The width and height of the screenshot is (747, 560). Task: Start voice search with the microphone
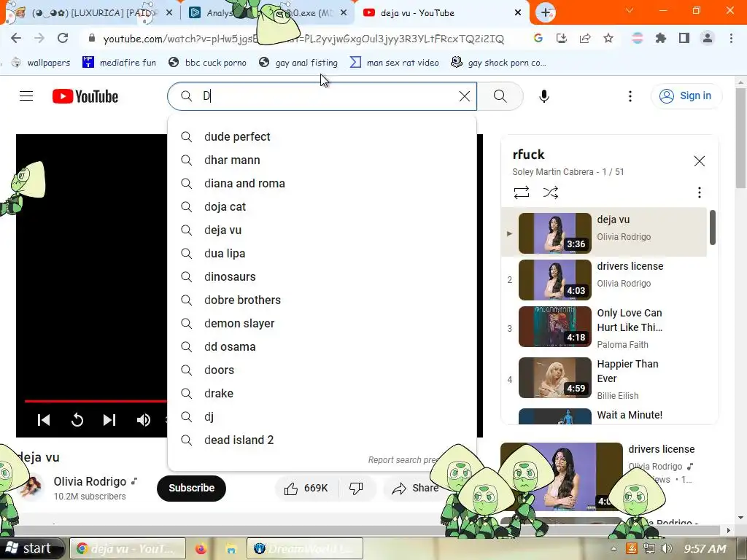(x=543, y=96)
